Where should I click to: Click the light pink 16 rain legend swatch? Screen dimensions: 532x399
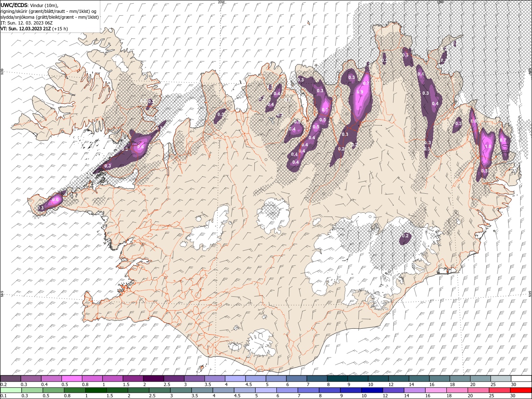[x=436, y=390]
